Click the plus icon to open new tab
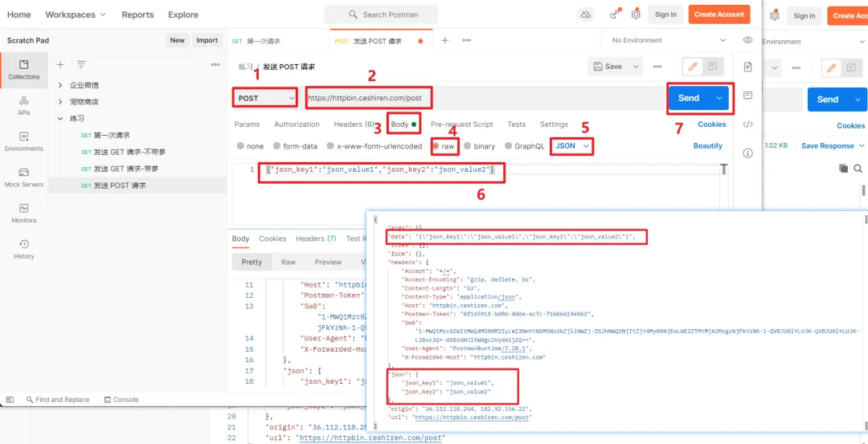868x444 pixels. click(x=444, y=40)
